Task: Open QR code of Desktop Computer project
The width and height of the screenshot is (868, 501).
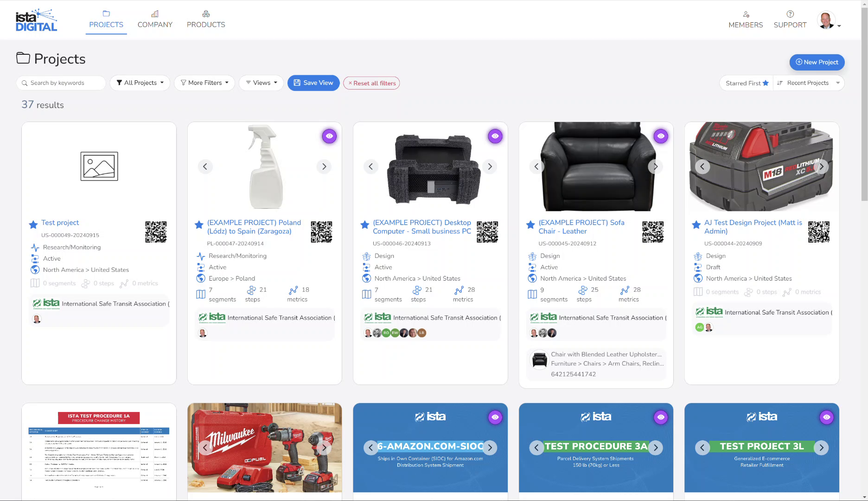Action: point(487,232)
